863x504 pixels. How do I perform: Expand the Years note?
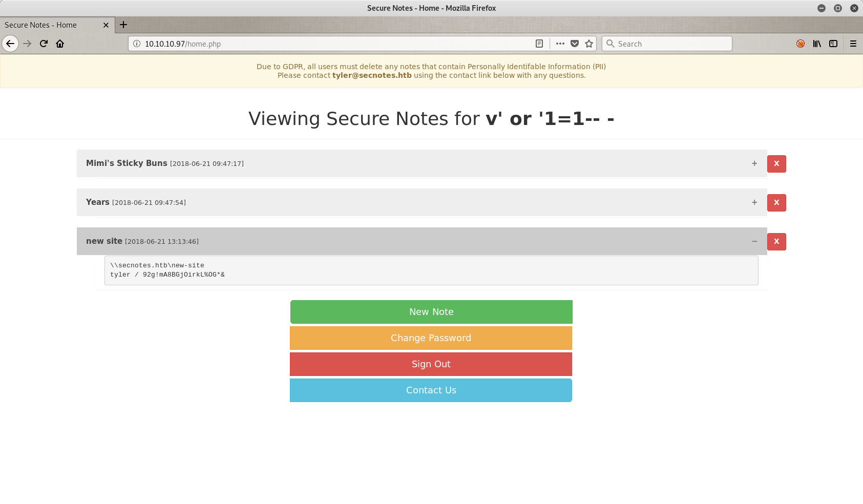[754, 202]
